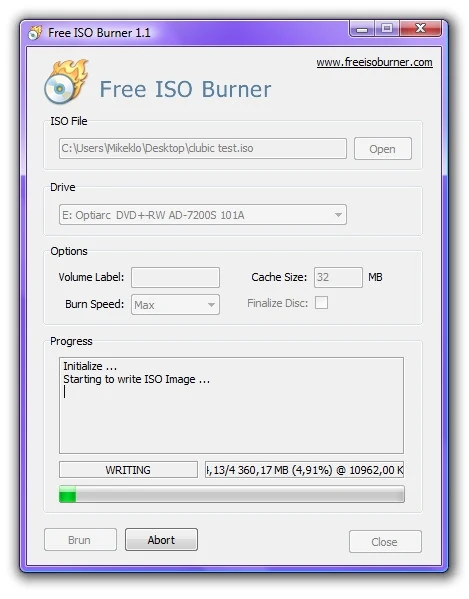Abort the burning process
469x599 pixels.
(x=161, y=540)
